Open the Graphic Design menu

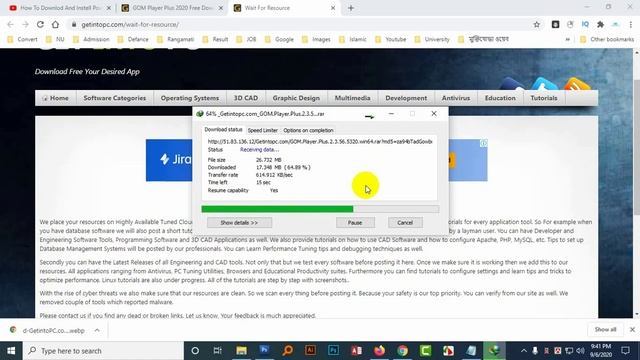[296, 98]
